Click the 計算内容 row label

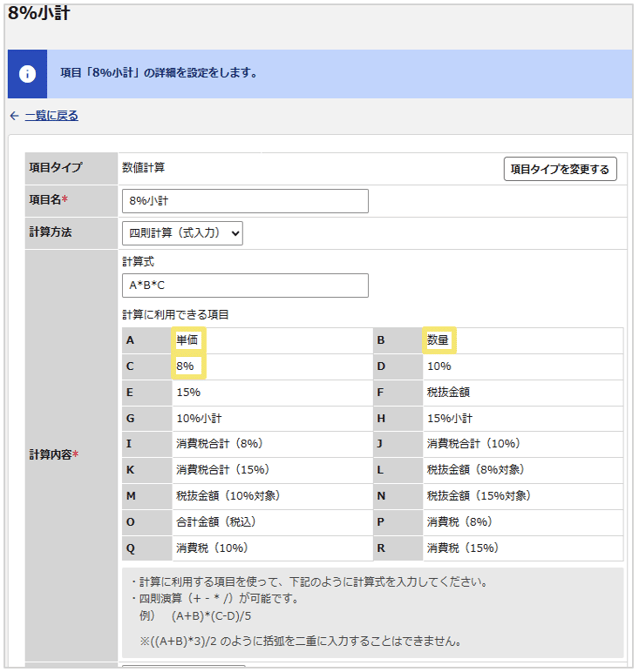(x=54, y=455)
